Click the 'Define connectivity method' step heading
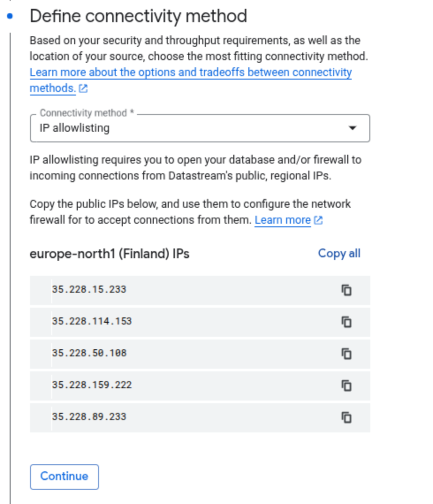 point(138,16)
